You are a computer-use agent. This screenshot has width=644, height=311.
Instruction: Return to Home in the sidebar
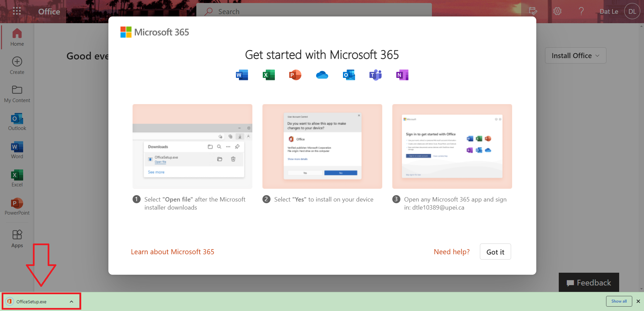(x=16, y=36)
